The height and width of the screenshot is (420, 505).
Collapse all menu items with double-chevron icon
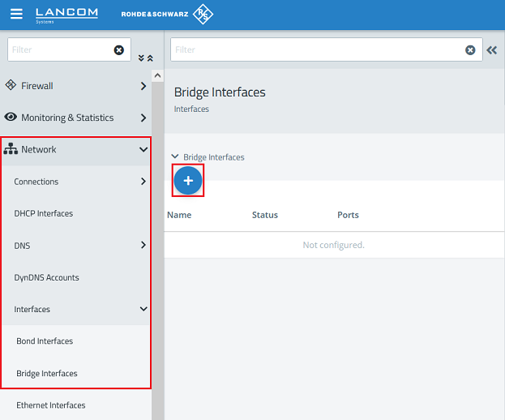click(x=145, y=58)
